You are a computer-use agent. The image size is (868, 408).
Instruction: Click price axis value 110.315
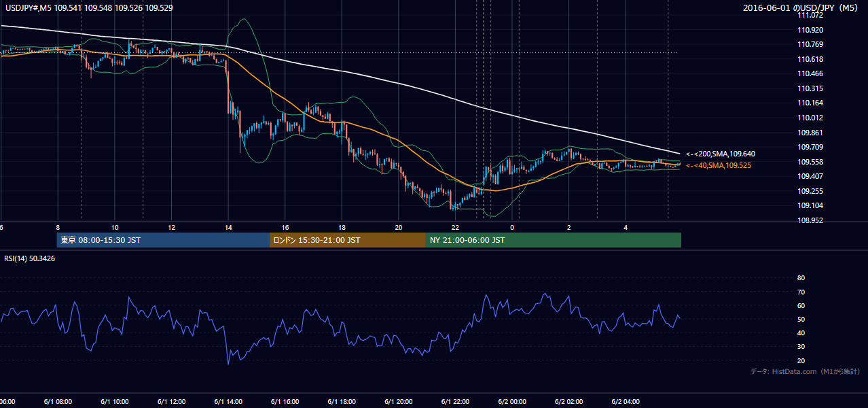pos(810,88)
